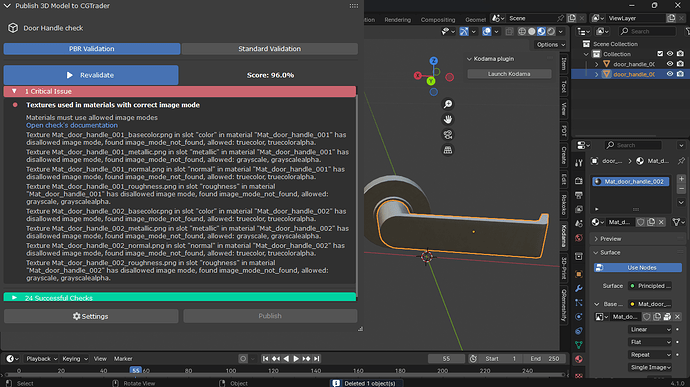Viewport: 690px width, 387px height.
Task: Open the Scene properties tab icon
Action: 579,224
